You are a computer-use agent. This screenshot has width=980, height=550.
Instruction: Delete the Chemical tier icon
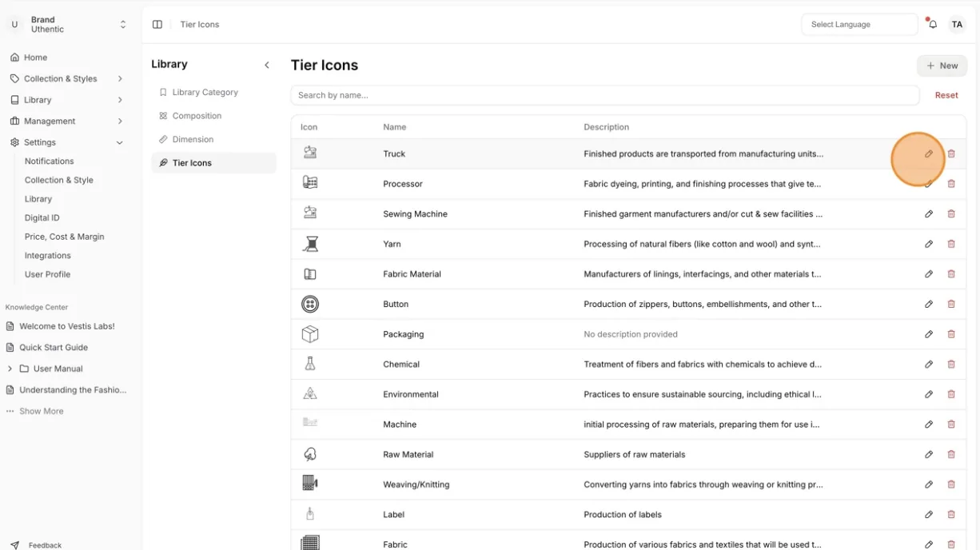951,365
